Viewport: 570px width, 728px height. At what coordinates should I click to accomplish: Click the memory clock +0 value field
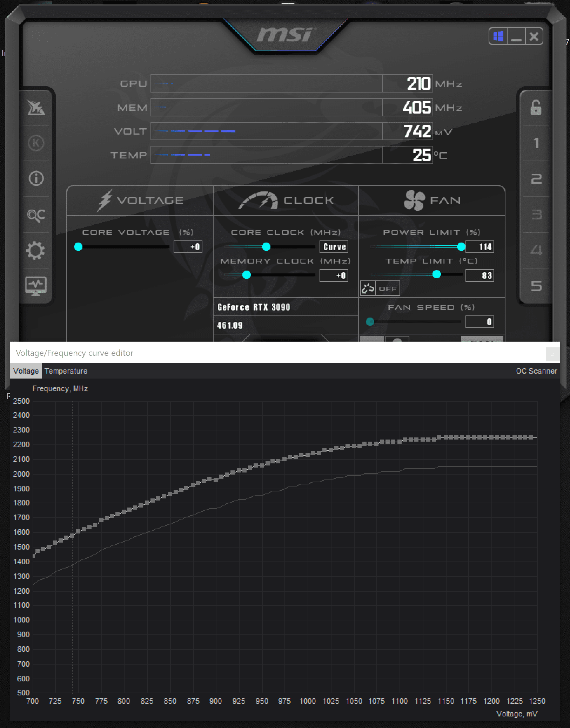[334, 275]
